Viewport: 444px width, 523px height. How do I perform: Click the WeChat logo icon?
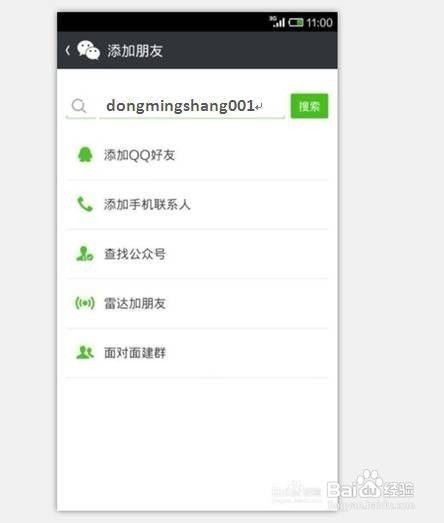coord(88,50)
